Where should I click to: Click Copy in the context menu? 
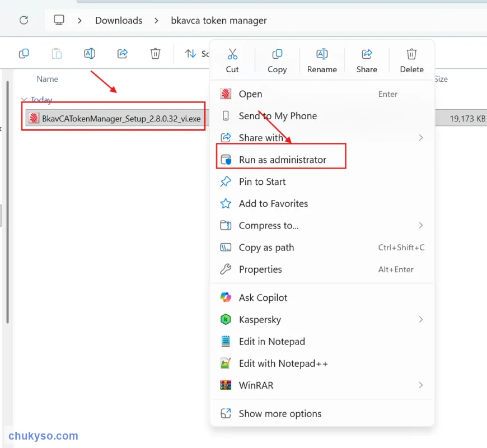[x=277, y=60]
